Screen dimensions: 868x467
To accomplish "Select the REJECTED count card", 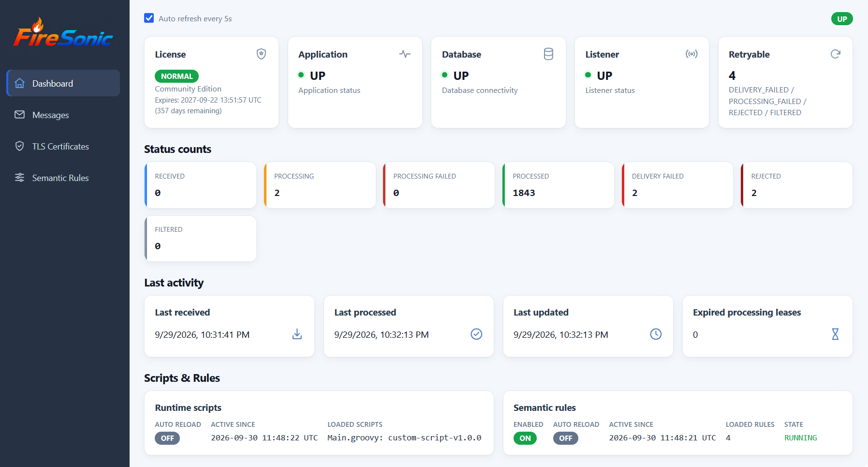I will point(796,185).
